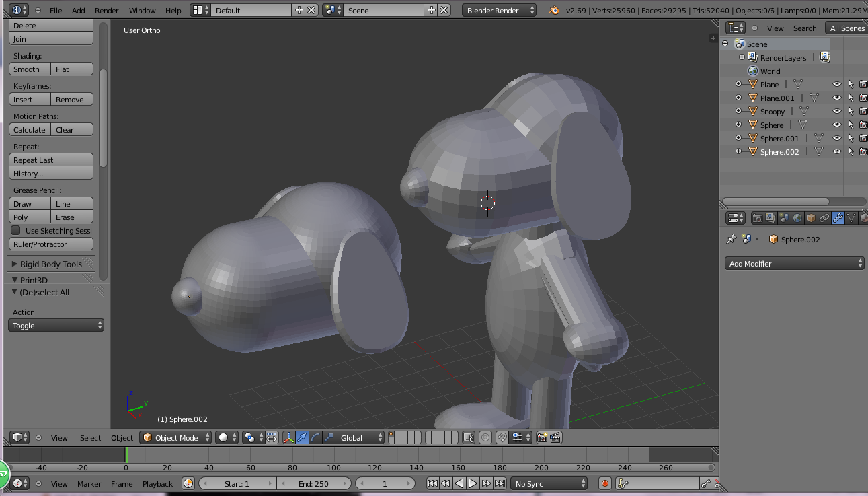Toggle the 3D manipulator widget icon

pyautogui.click(x=289, y=437)
